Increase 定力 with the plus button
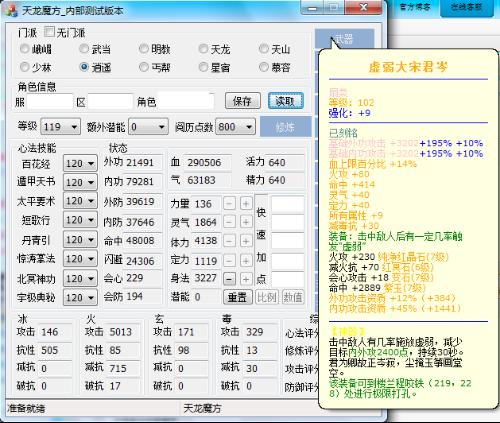The height and width of the screenshot is (423, 500). [246, 260]
